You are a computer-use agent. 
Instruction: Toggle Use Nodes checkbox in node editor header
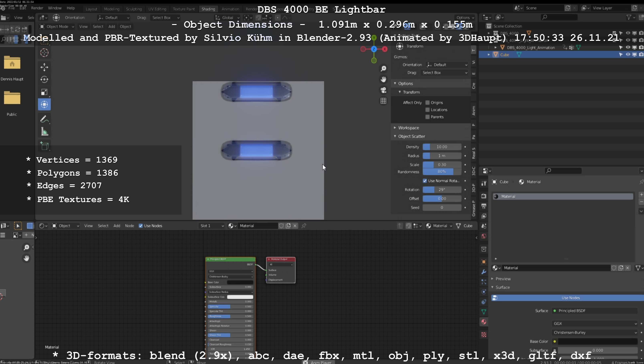(141, 226)
